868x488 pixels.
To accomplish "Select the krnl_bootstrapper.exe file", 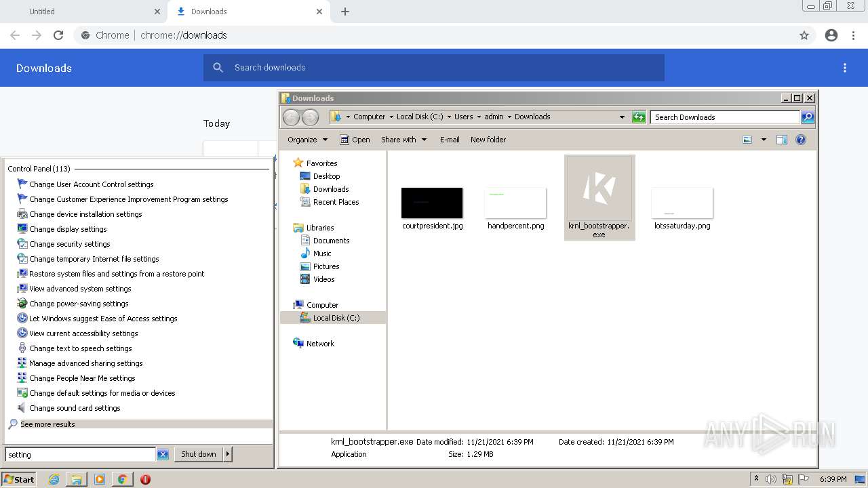I will point(599,197).
